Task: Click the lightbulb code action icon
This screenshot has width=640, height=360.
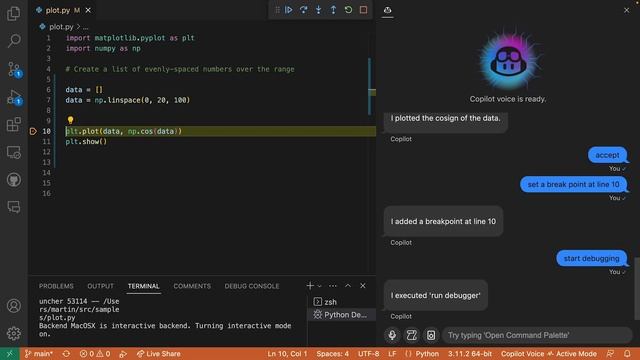Action: [70, 120]
